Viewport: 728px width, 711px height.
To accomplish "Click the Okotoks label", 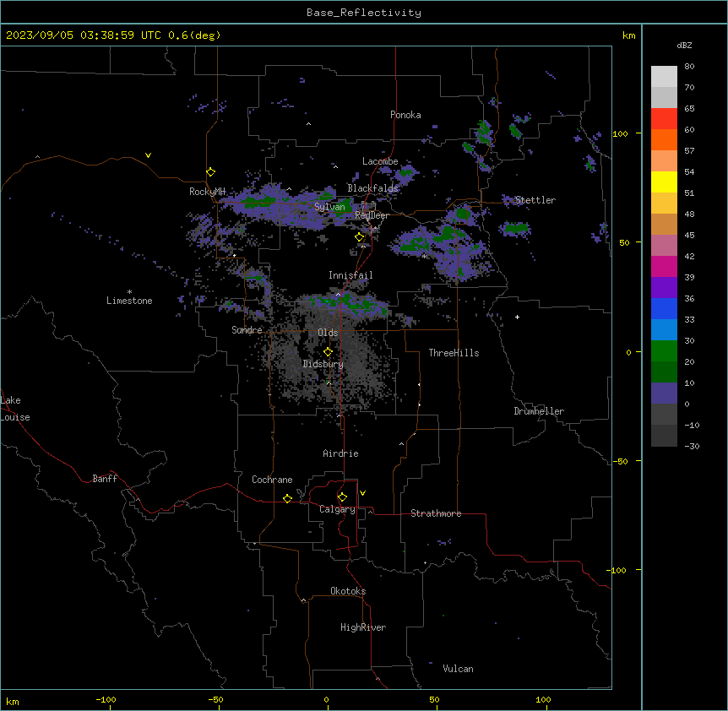I will click(x=348, y=591).
